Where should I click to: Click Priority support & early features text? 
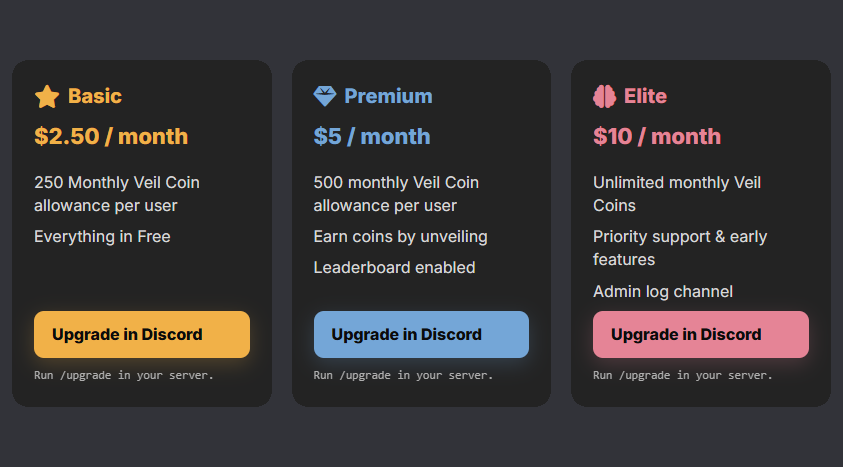tap(680, 248)
